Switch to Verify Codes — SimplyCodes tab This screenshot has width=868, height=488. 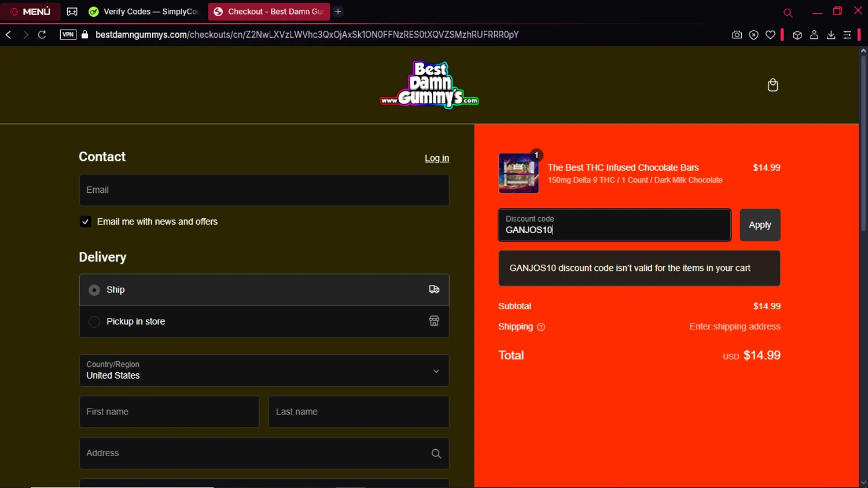[x=144, y=12]
